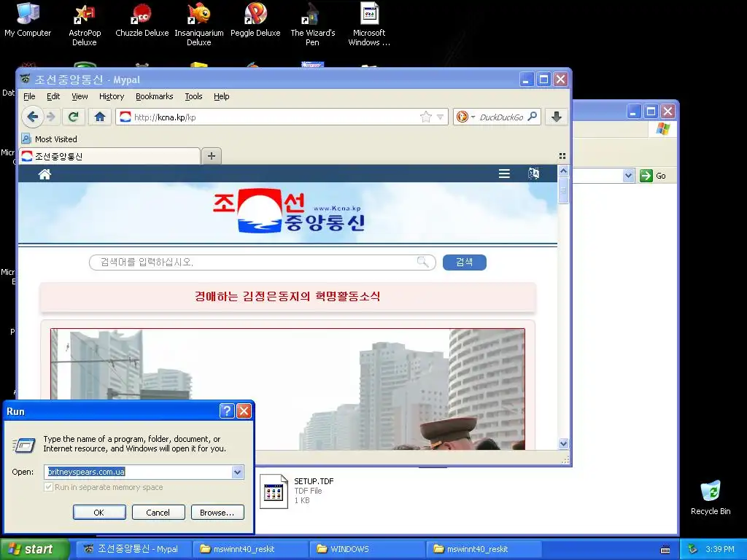Switch to Mypal taskbar button

[133, 549]
